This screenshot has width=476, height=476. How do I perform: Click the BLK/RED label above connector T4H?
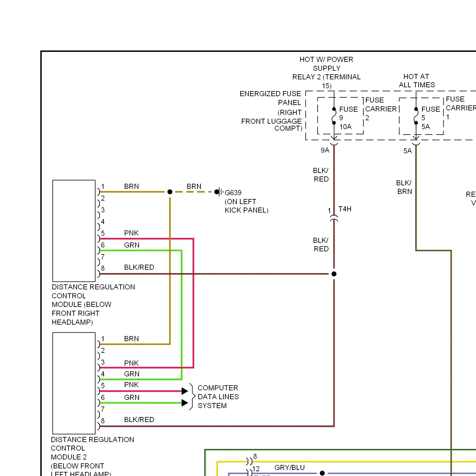(x=321, y=175)
